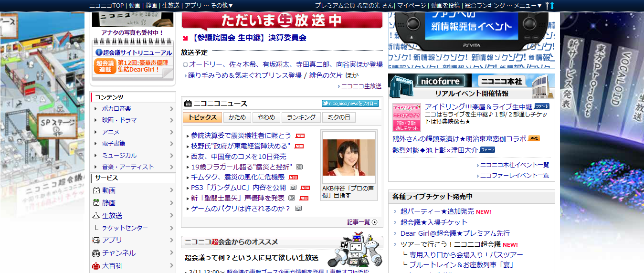Image resolution: width=644 pixels, height=273 pixels.
Task: Click scroll-to-top arrow icon in header
Action: coord(547,5)
